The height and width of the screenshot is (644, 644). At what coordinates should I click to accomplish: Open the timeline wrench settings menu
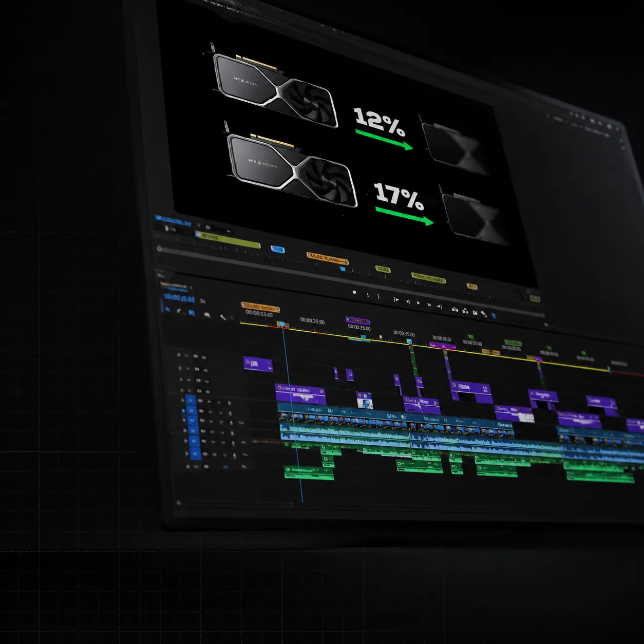pyautogui.click(x=223, y=317)
